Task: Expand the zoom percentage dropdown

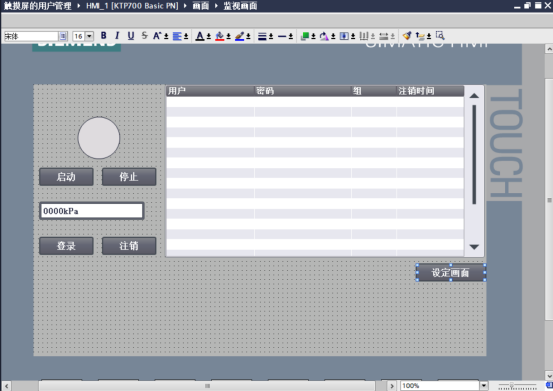Action: (x=484, y=386)
